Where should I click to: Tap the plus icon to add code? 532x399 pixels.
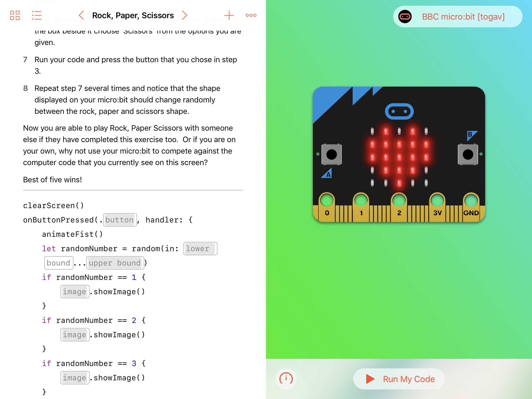coord(229,15)
